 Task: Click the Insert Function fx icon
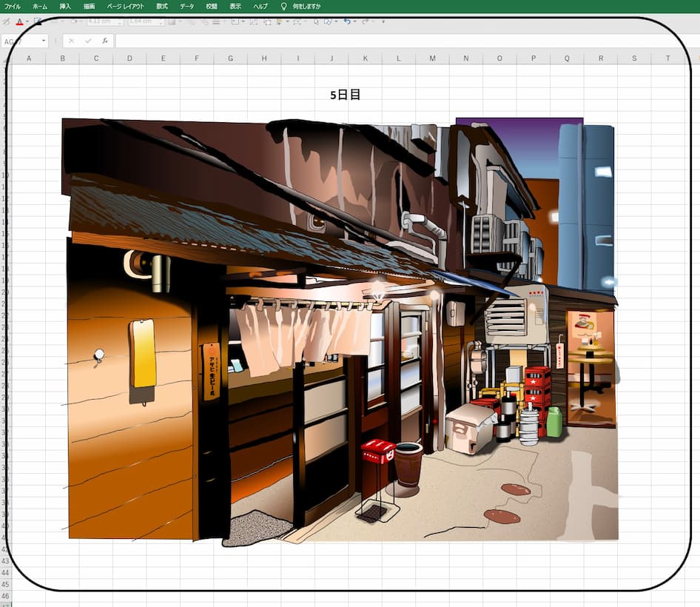coord(104,41)
